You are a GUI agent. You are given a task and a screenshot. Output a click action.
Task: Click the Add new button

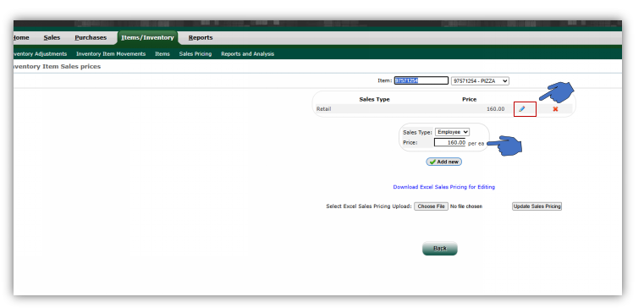(x=444, y=162)
